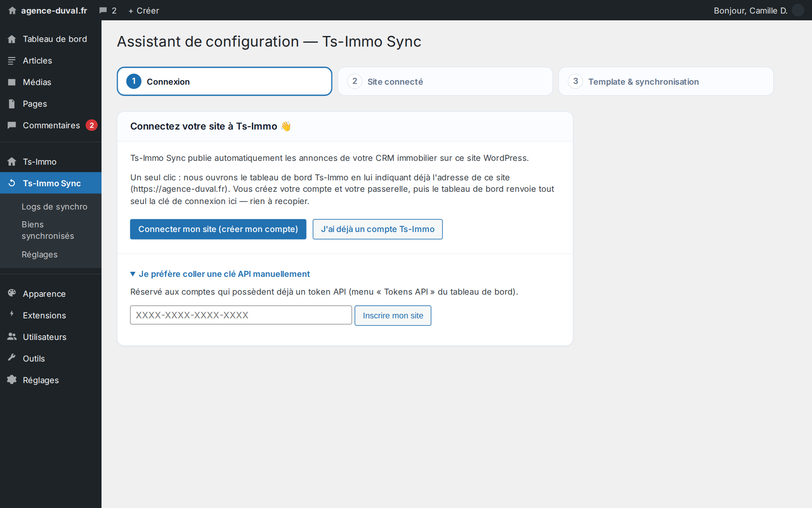Select step 3 Template & synchronisation
812x508 pixels.
click(x=666, y=81)
